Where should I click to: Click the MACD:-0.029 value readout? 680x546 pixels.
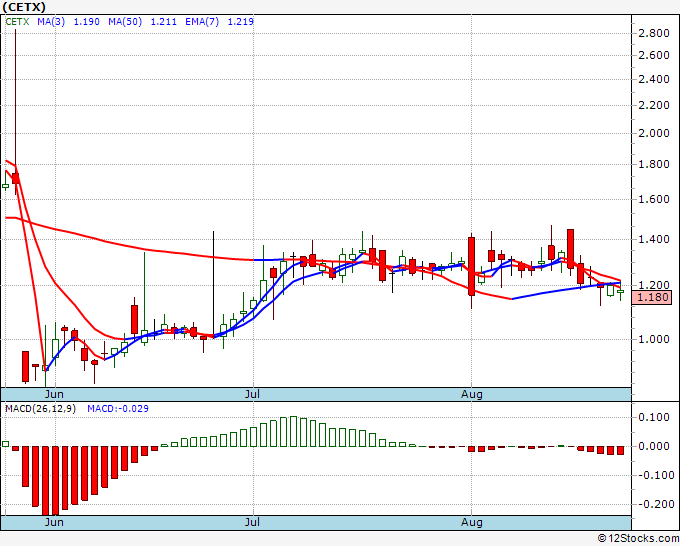(118, 409)
